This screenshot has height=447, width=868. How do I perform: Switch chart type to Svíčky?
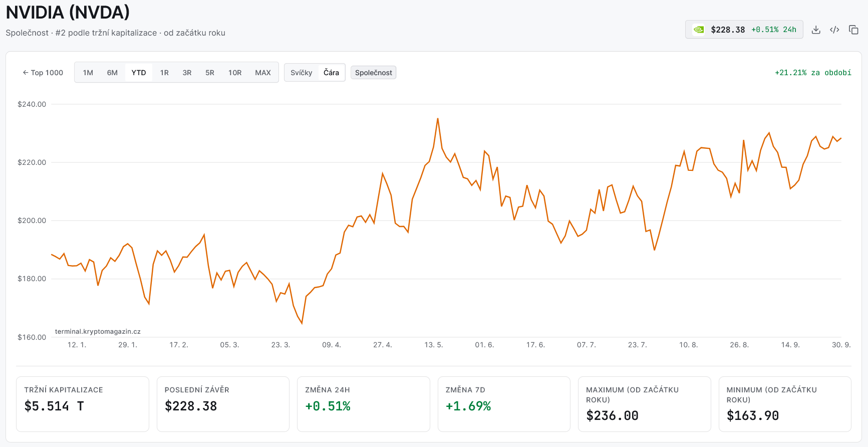302,73
